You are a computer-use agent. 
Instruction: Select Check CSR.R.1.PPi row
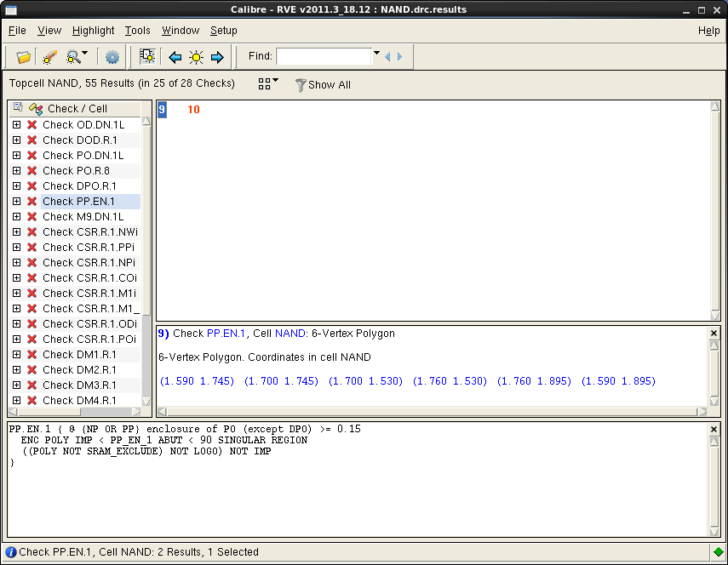point(89,248)
